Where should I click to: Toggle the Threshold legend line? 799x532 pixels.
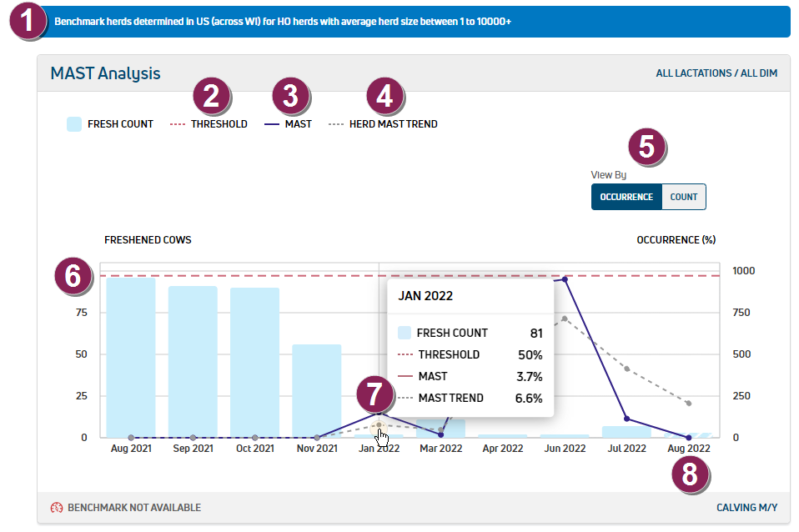(x=209, y=124)
